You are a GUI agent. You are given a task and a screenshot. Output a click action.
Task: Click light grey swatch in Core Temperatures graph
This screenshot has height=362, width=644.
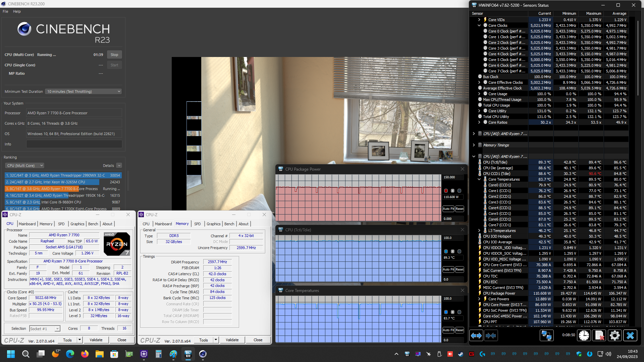(x=453, y=312)
